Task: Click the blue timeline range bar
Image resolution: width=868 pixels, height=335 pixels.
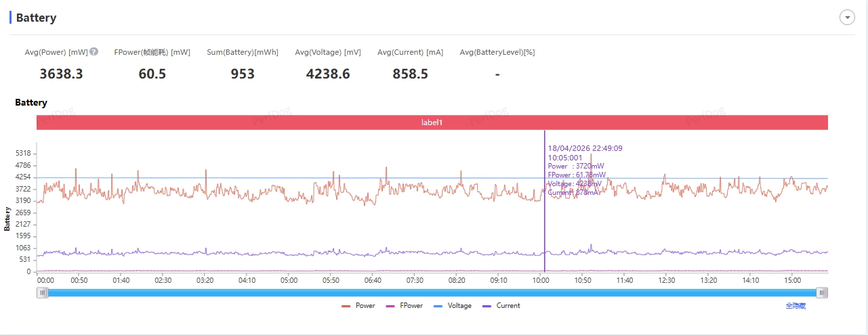Action: (432, 293)
